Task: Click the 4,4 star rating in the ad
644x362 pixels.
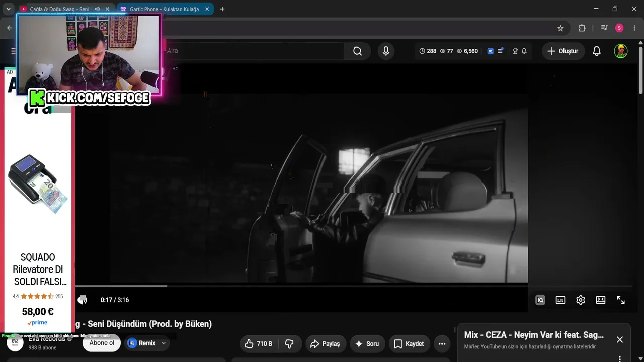Action: (38, 296)
